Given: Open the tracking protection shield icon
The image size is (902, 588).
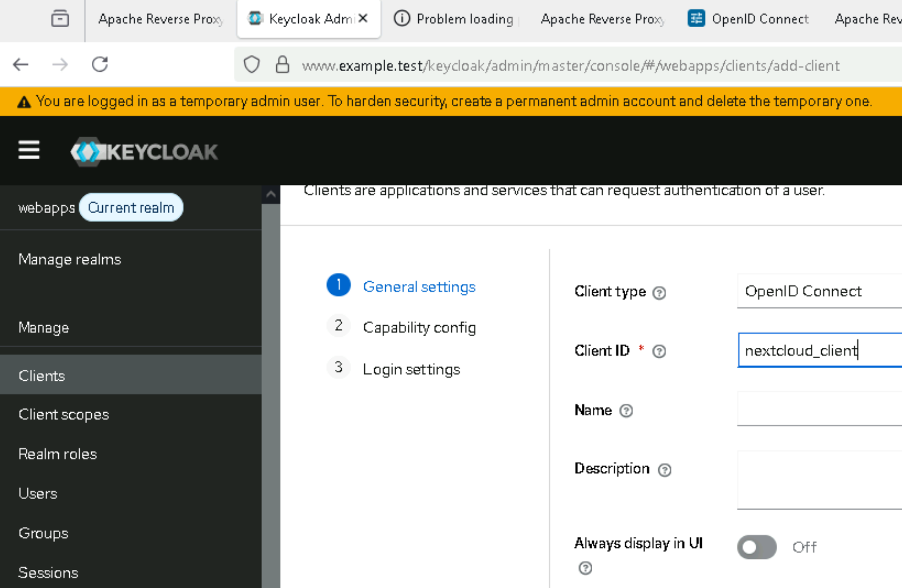Looking at the screenshot, I should point(251,64).
